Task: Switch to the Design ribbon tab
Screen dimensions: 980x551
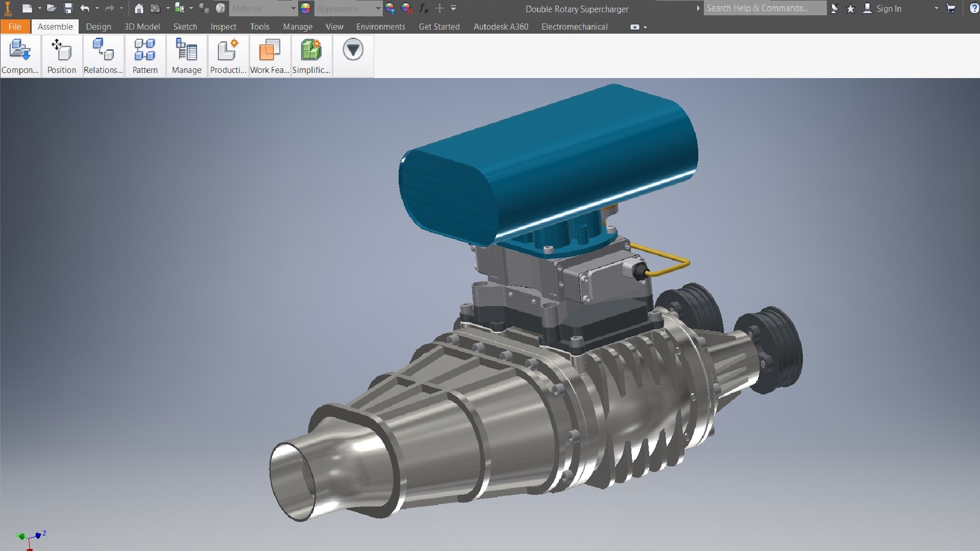Action: [99, 27]
